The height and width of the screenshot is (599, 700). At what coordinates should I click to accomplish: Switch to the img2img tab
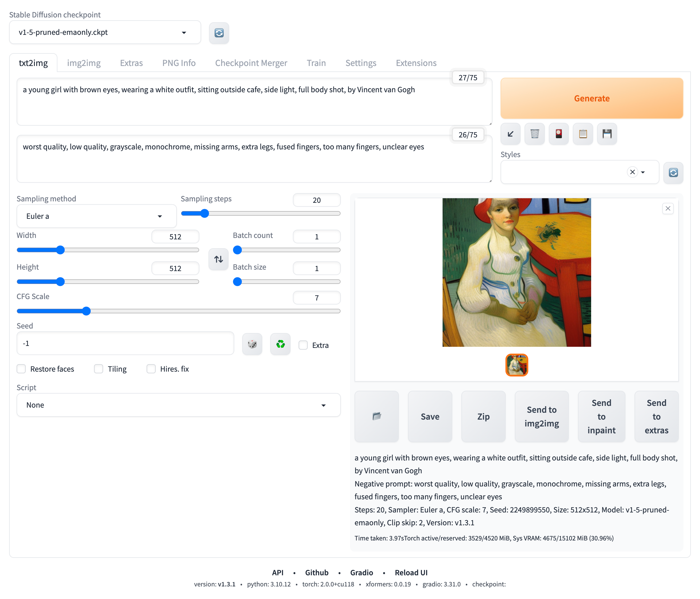(84, 63)
